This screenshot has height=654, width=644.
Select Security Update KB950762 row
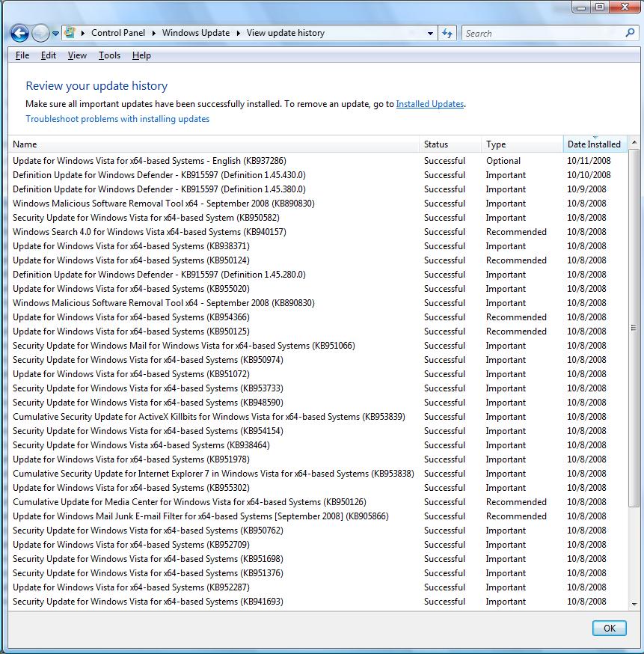pyautogui.click(x=318, y=531)
